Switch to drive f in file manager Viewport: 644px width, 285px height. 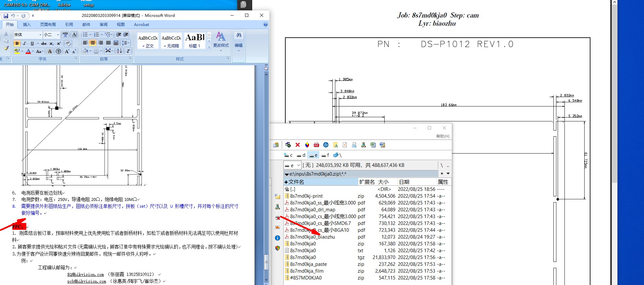tap(325, 155)
